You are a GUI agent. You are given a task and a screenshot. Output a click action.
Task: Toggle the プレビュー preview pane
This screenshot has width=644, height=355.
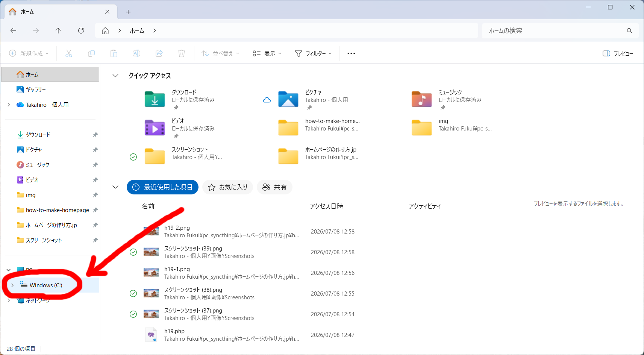pos(618,53)
